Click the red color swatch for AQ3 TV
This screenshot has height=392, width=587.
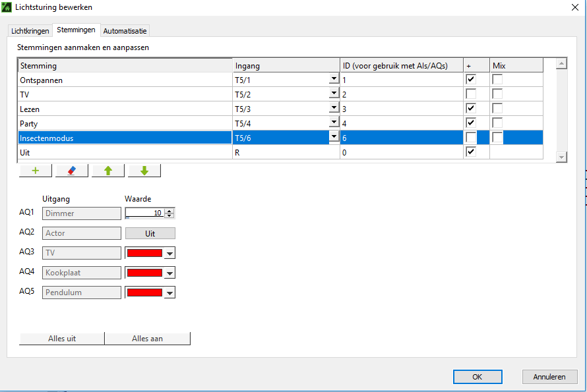tap(144, 253)
